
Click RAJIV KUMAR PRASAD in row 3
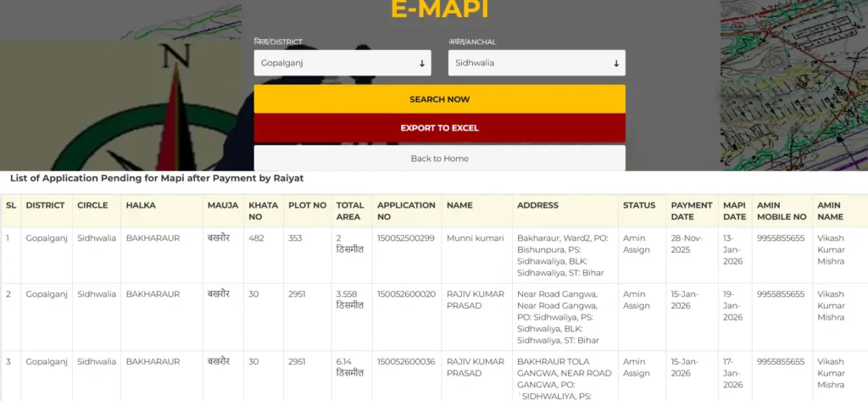point(476,367)
